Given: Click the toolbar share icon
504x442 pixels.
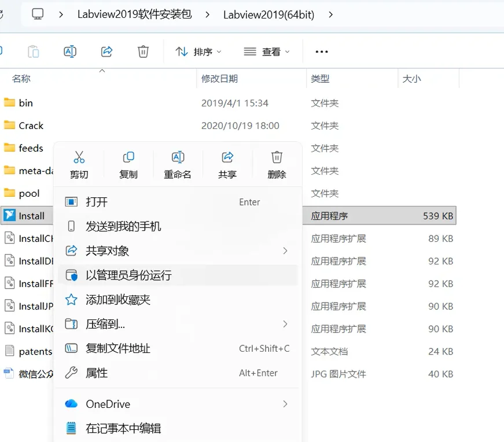Looking at the screenshot, I should coord(106,51).
